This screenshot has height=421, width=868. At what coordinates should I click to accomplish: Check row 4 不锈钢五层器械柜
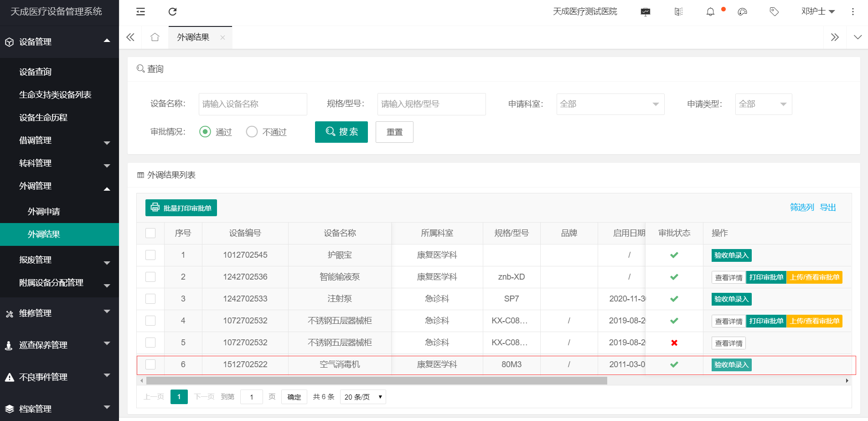pos(150,321)
